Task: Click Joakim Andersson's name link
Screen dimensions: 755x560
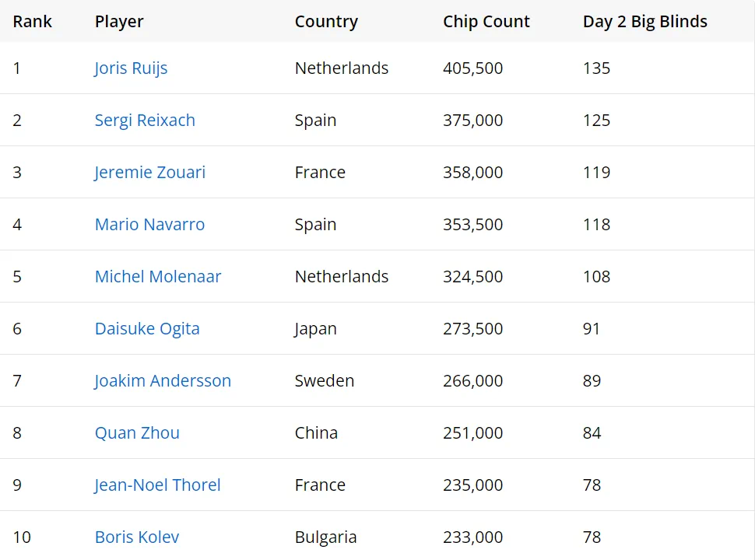Action: (x=163, y=381)
